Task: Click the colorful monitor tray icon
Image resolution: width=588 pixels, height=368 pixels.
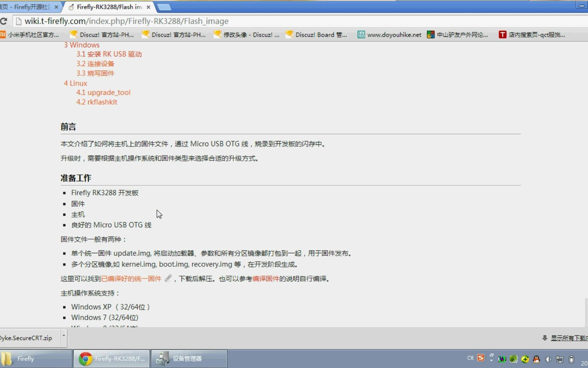Action: 502,359
